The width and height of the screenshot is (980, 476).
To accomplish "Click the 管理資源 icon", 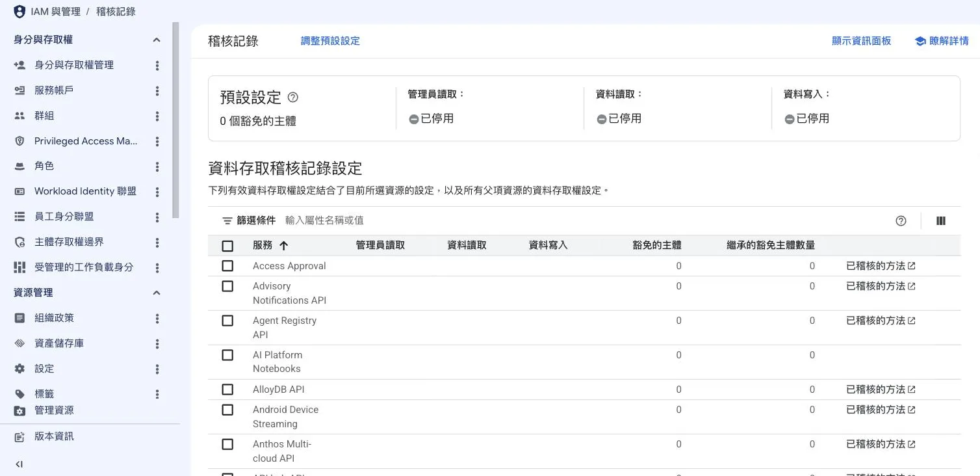I will coord(19,411).
